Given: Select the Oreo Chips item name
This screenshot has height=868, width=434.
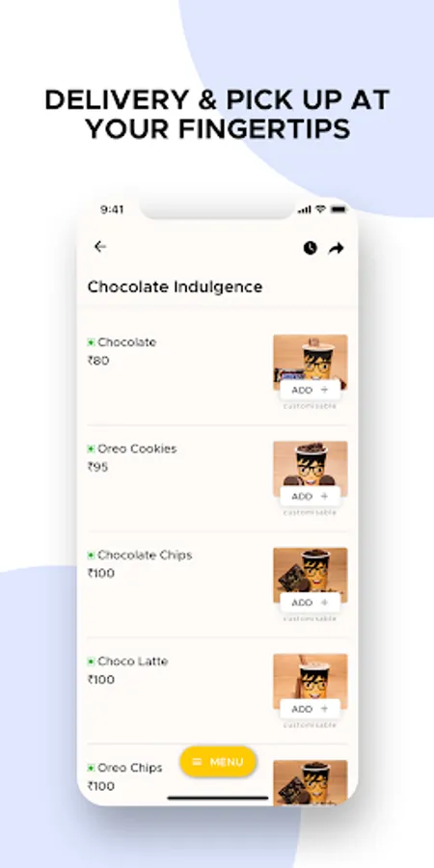Looking at the screenshot, I should pyautogui.click(x=130, y=768).
